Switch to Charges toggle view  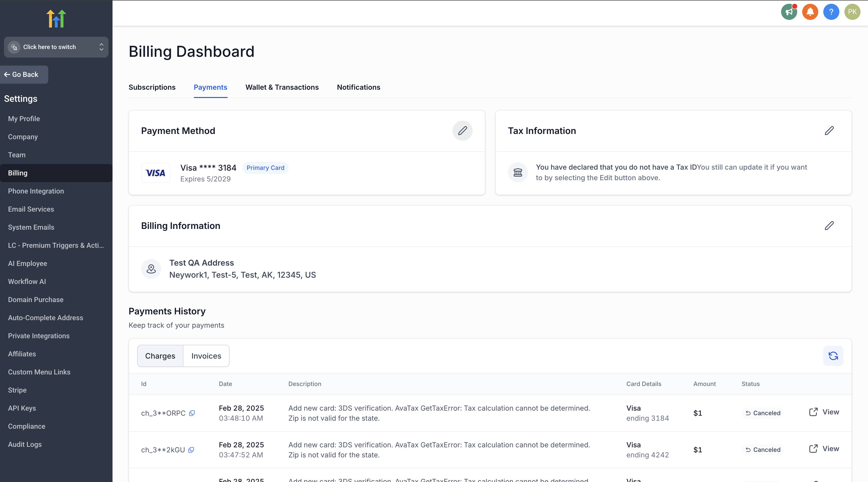(160, 356)
